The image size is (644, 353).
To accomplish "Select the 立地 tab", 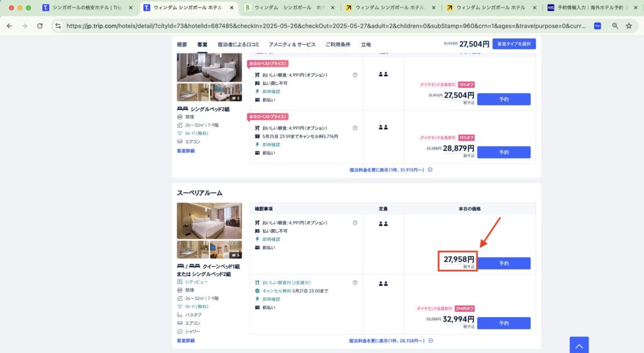I will pos(366,45).
